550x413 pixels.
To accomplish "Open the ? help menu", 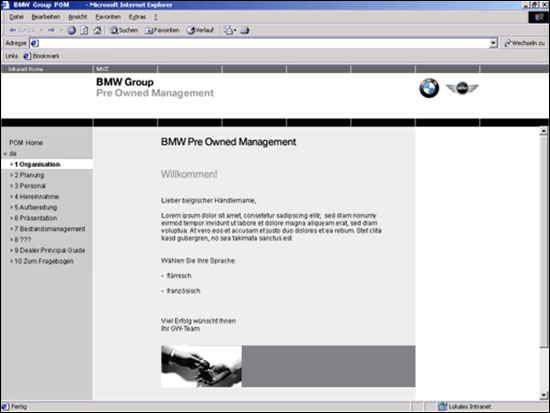I will [x=156, y=17].
